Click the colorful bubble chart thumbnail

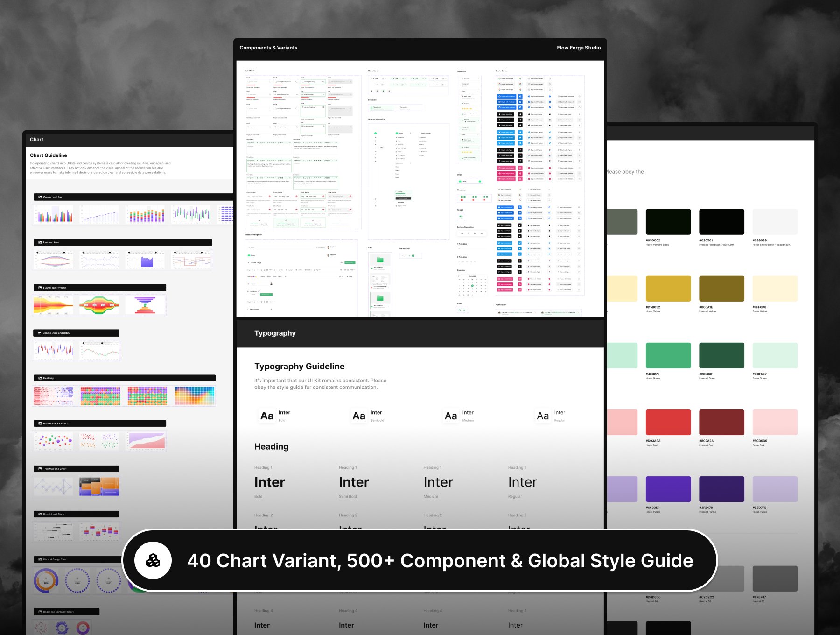pyautogui.click(x=53, y=441)
